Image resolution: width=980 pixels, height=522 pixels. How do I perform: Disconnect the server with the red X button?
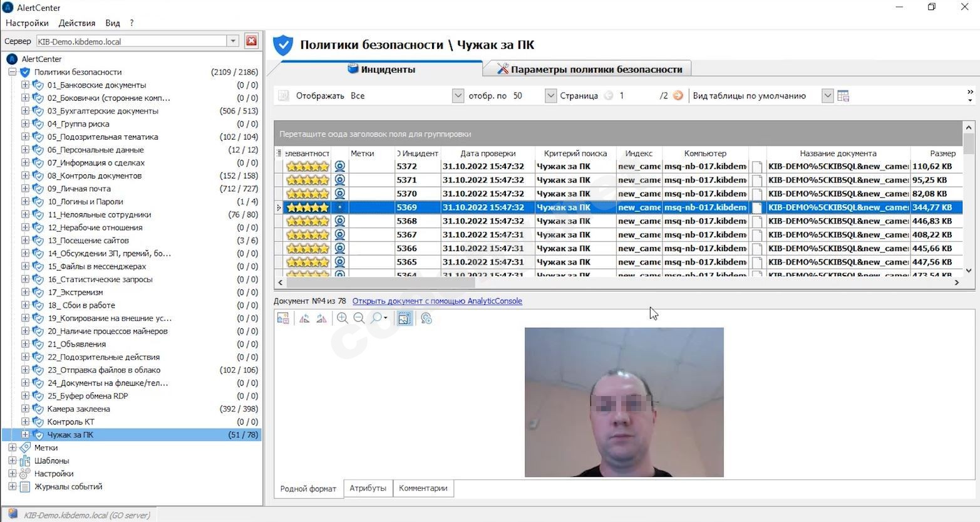[251, 41]
